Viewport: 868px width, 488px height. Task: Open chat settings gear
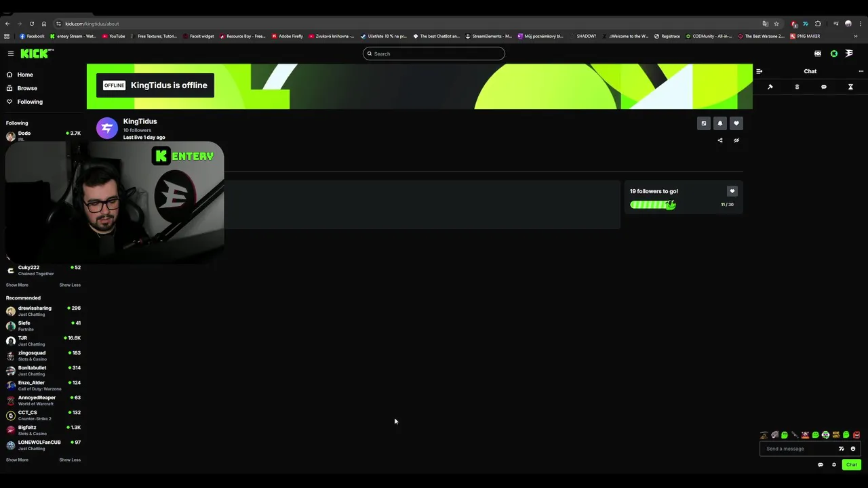click(834, 465)
